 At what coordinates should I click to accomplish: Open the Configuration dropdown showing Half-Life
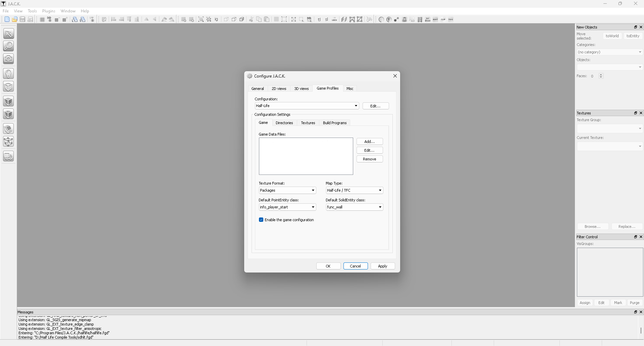pyautogui.click(x=307, y=106)
